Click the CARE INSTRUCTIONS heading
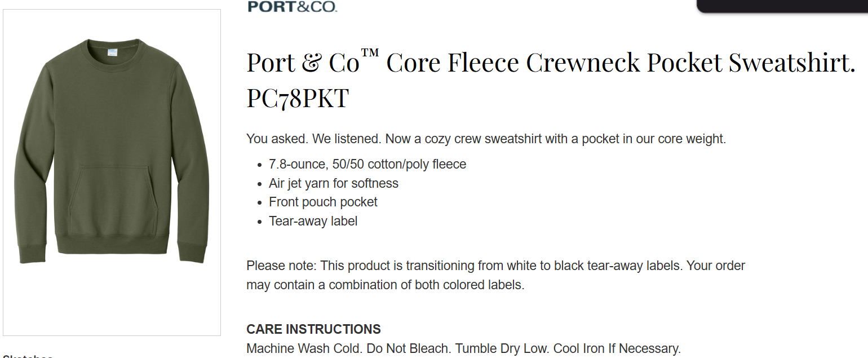The width and height of the screenshot is (868, 358). point(313,329)
